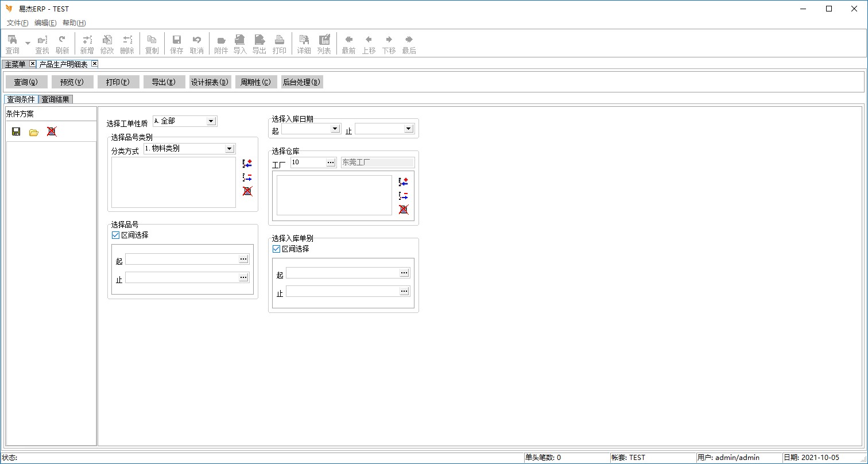This screenshot has height=464, width=868.
Task: Click the 详细 toolbar icon
Action: [x=304, y=44]
